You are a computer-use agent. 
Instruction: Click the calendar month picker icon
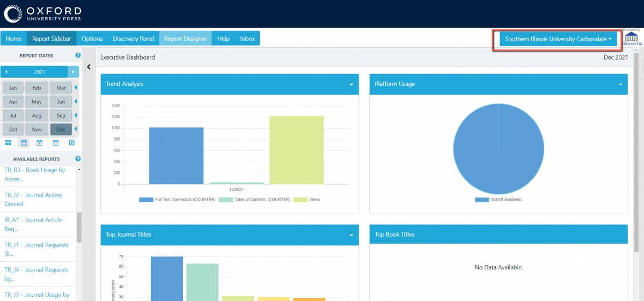tap(24, 143)
